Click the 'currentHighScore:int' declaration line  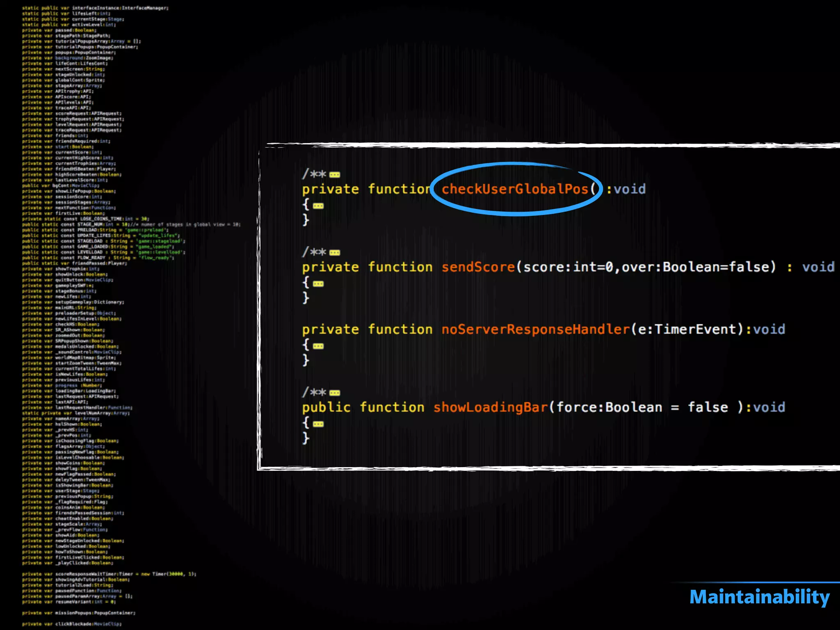click(68, 157)
